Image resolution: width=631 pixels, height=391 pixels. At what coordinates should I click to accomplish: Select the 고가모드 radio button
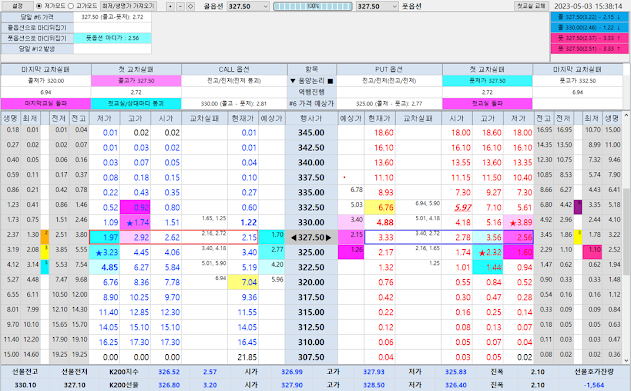tap(71, 6)
